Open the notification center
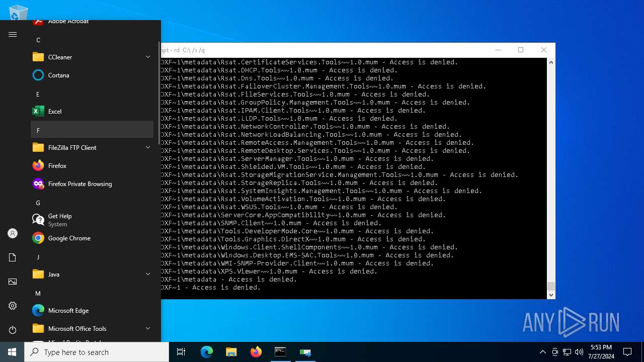Viewport: 644px width, 362px height. coord(627,352)
